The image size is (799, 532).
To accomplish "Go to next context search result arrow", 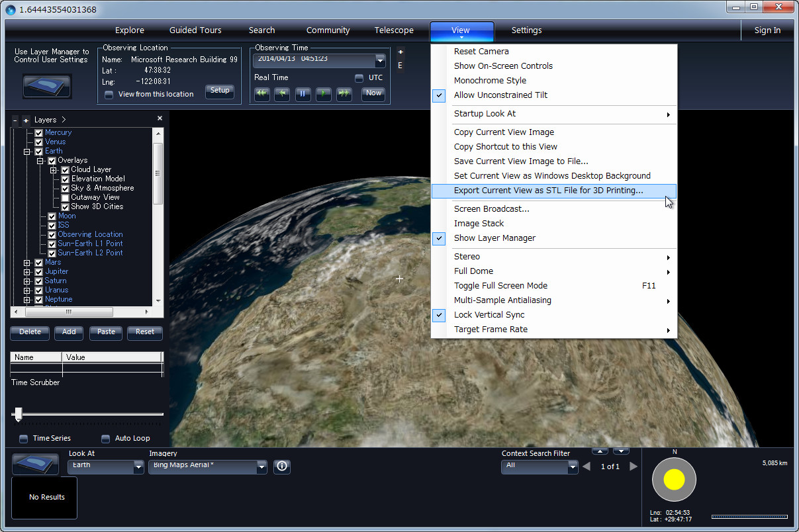I will 634,466.
